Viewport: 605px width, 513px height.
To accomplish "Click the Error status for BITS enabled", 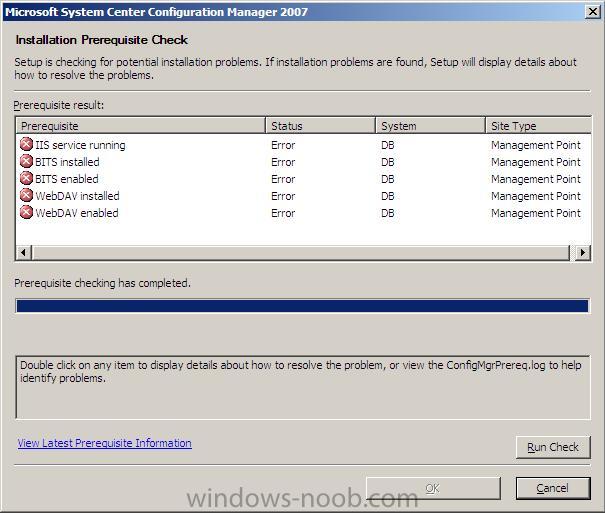I will [x=283, y=179].
